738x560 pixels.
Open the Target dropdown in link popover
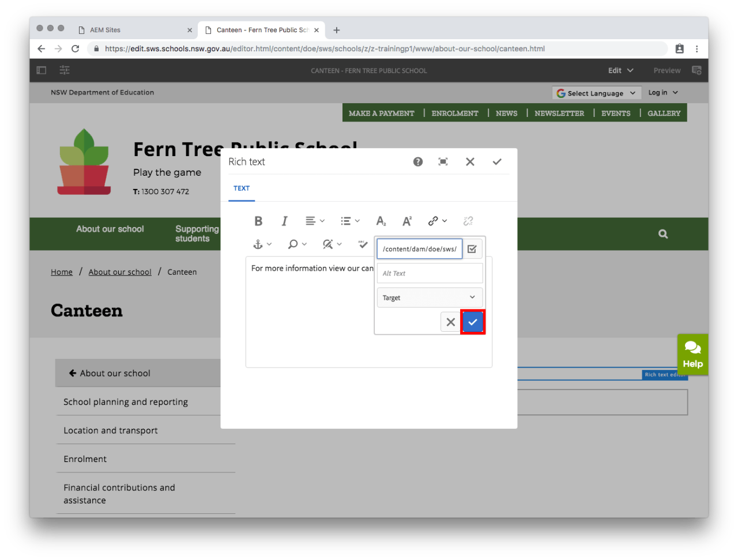(x=430, y=298)
